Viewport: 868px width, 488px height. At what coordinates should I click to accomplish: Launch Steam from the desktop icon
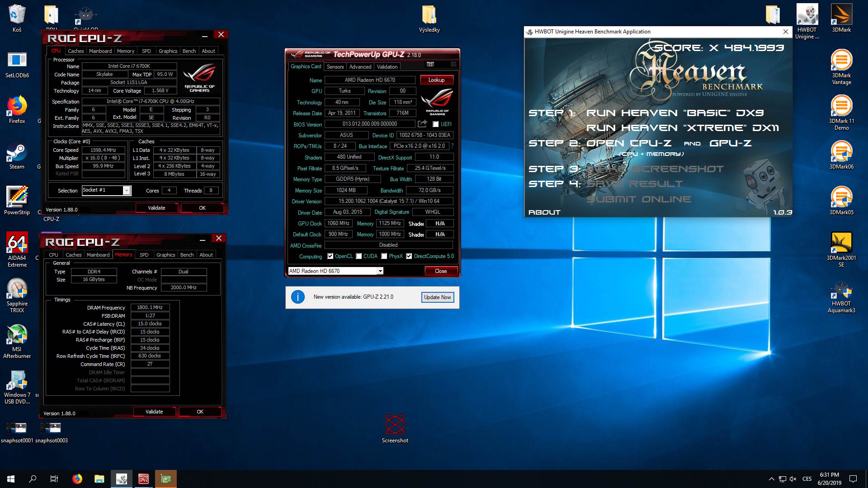[17, 155]
